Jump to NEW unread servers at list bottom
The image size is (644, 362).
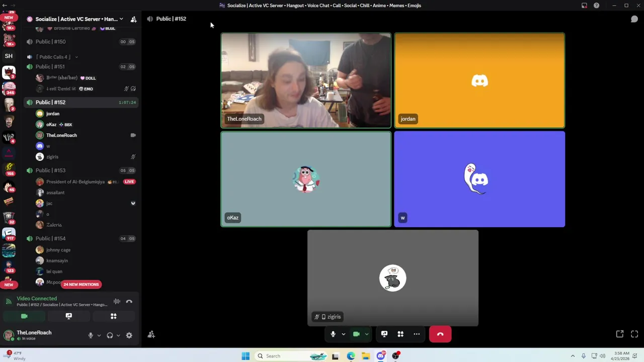9,285
